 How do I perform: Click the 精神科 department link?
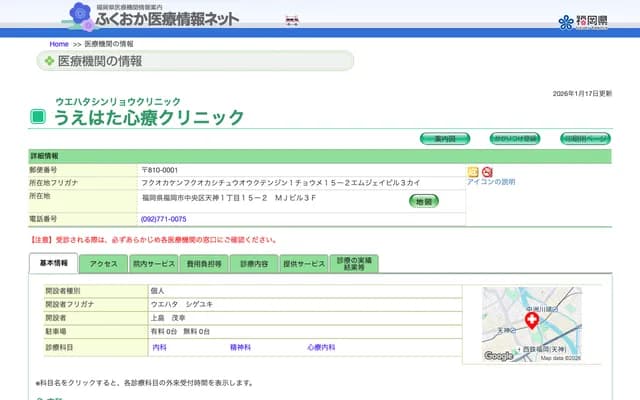point(240,346)
